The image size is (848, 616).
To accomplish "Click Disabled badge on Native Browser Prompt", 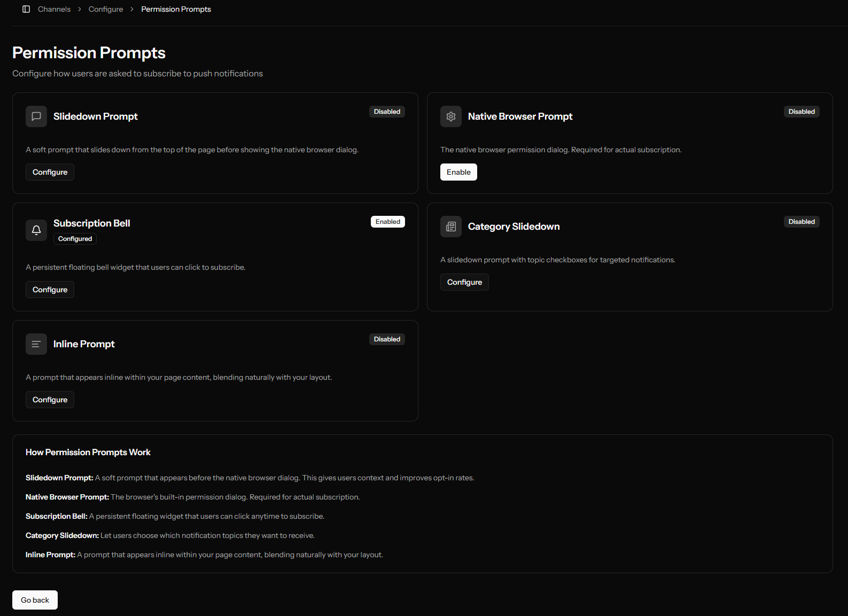I will (802, 112).
